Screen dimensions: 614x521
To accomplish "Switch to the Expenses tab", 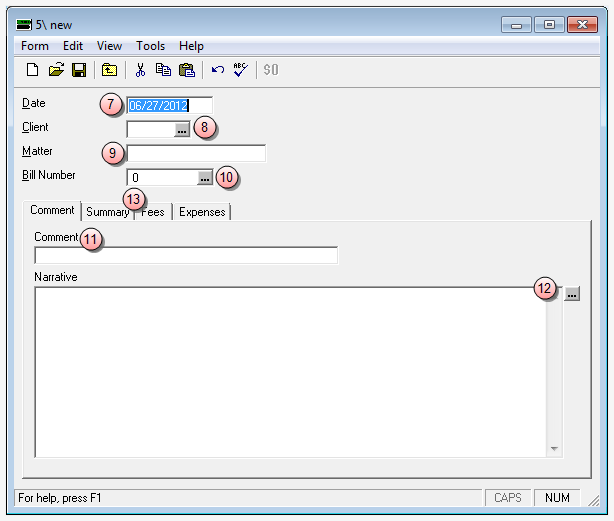I will pyautogui.click(x=202, y=212).
